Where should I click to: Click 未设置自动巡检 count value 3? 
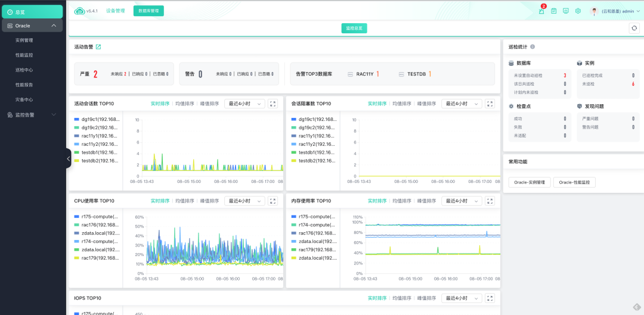[x=565, y=76]
